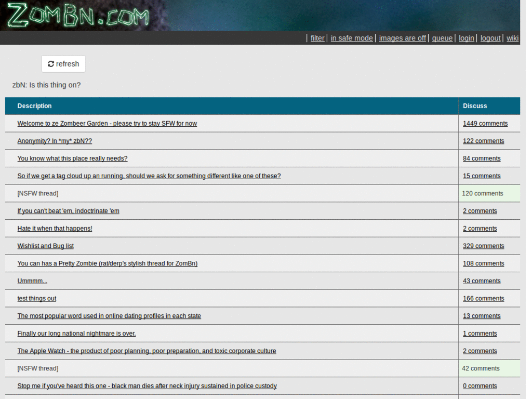Image resolution: width=532 pixels, height=399 pixels.
Task: Open 'You can has a Pretty Zombie' thread
Action: point(107,263)
